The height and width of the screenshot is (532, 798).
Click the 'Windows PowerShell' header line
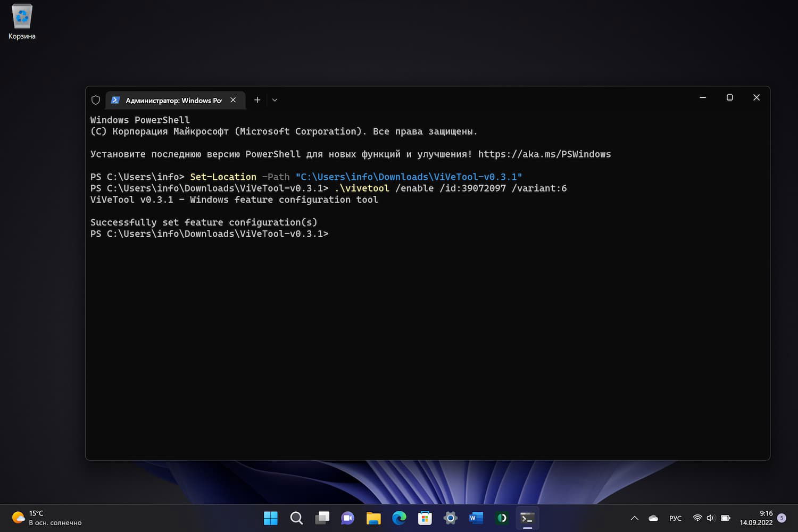coord(140,120)
